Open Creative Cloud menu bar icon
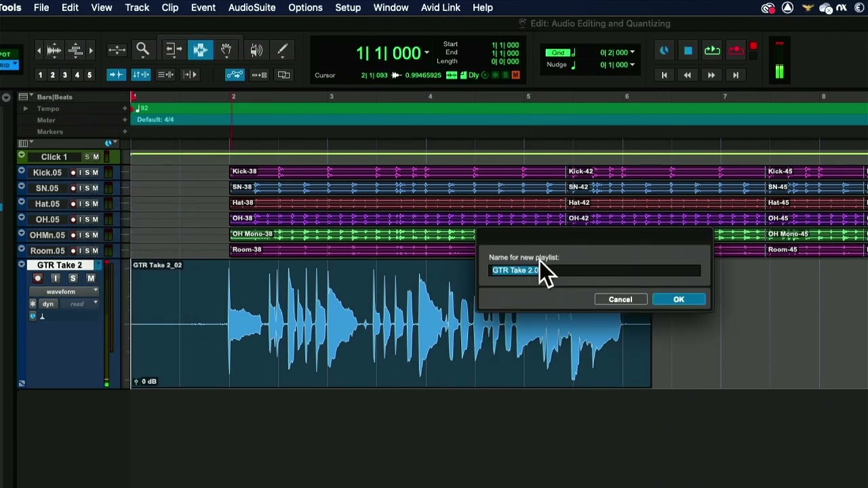 pyautogui.click(x=768, y=7)
